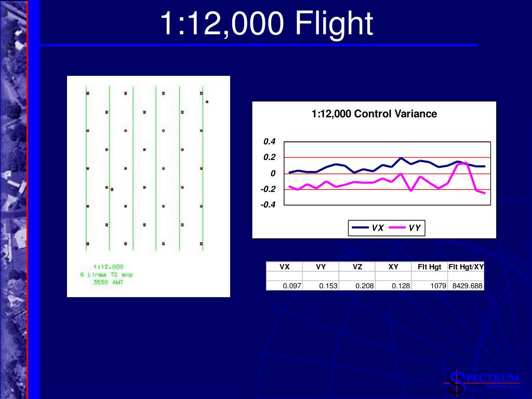This screenshot has height=399, width=532.
Task: Click the 0.153 table value
Action: click(x=328, y=286)
